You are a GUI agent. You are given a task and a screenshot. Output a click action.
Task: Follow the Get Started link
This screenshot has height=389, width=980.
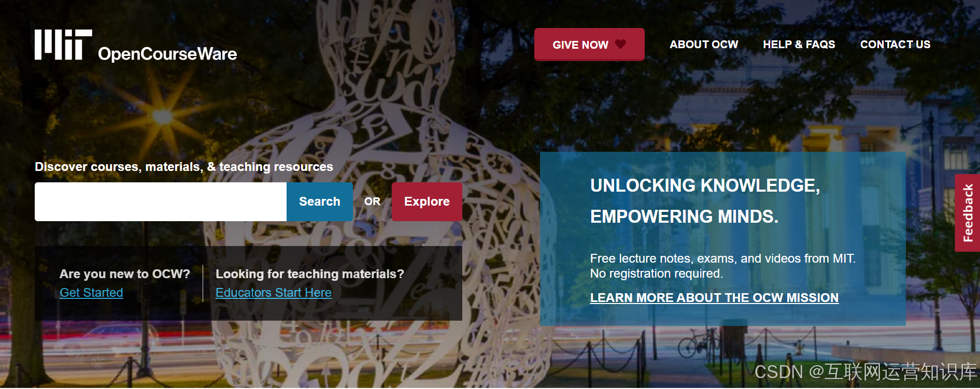(x=91, y=293)
